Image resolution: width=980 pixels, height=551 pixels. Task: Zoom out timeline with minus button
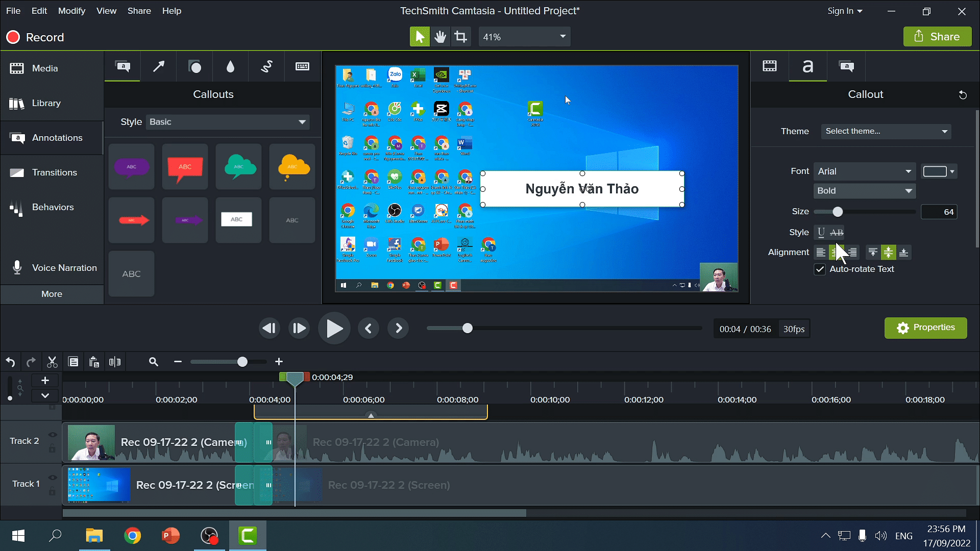click(178, 362)
